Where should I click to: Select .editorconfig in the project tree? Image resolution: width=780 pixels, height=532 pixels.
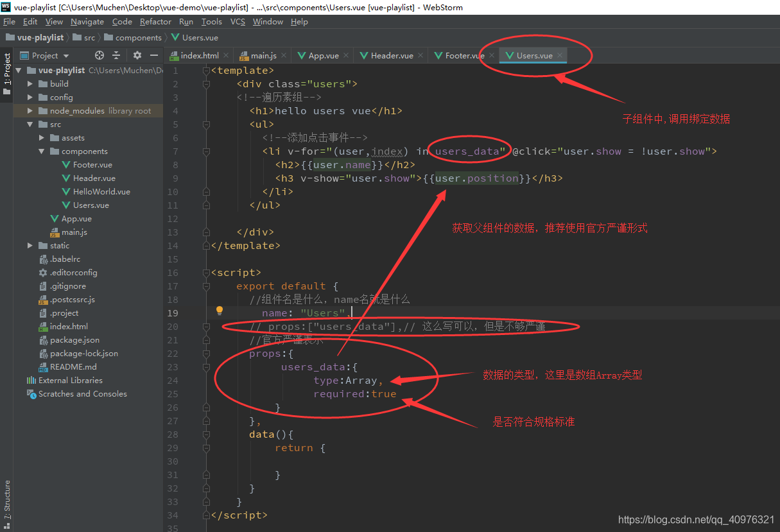[x=68, y=273]
